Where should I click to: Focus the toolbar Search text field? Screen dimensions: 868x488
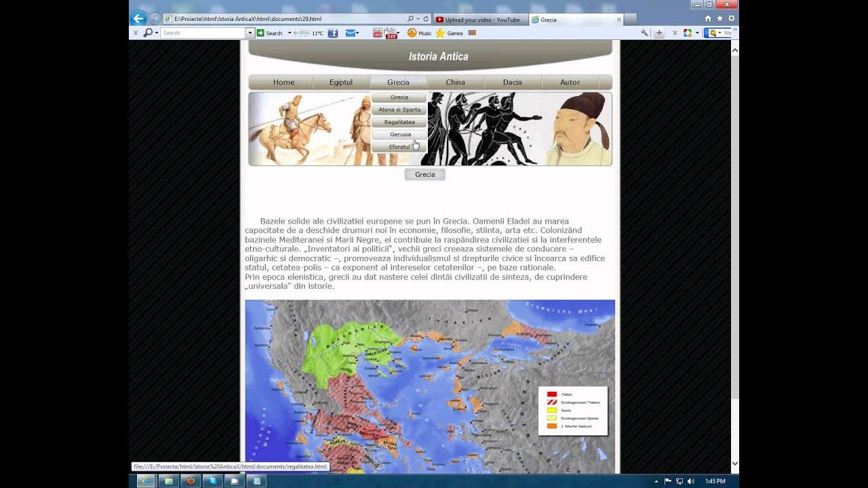click(203, 33)
